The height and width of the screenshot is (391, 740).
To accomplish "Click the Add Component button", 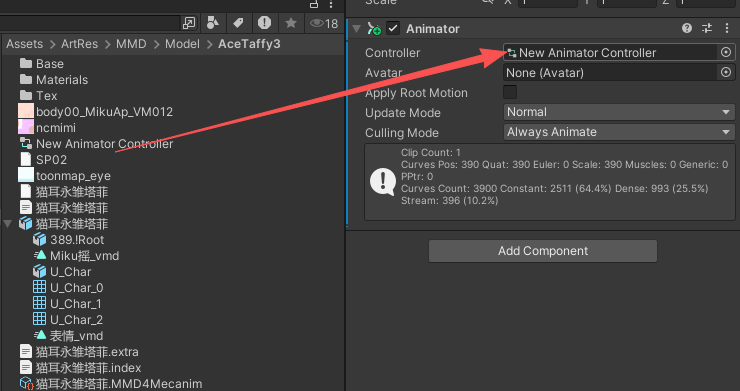I will 543,251.
